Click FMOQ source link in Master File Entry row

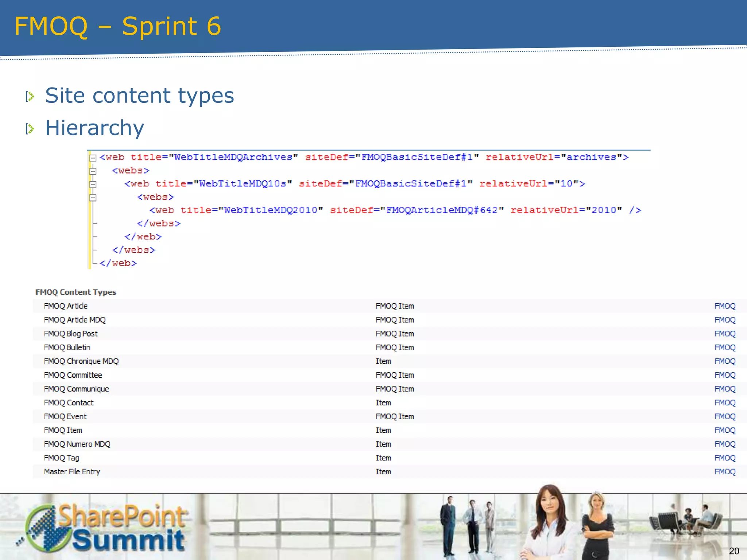(x=725, y=472)
